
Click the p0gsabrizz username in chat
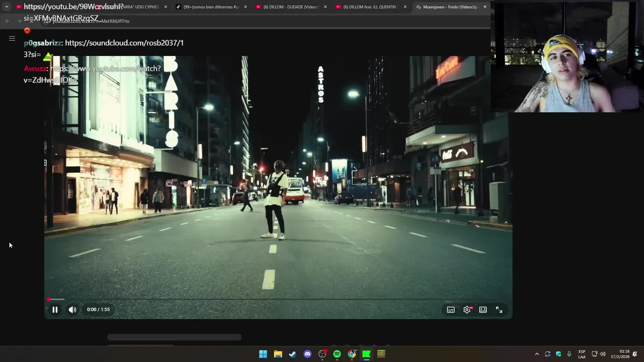coord(42,43)
